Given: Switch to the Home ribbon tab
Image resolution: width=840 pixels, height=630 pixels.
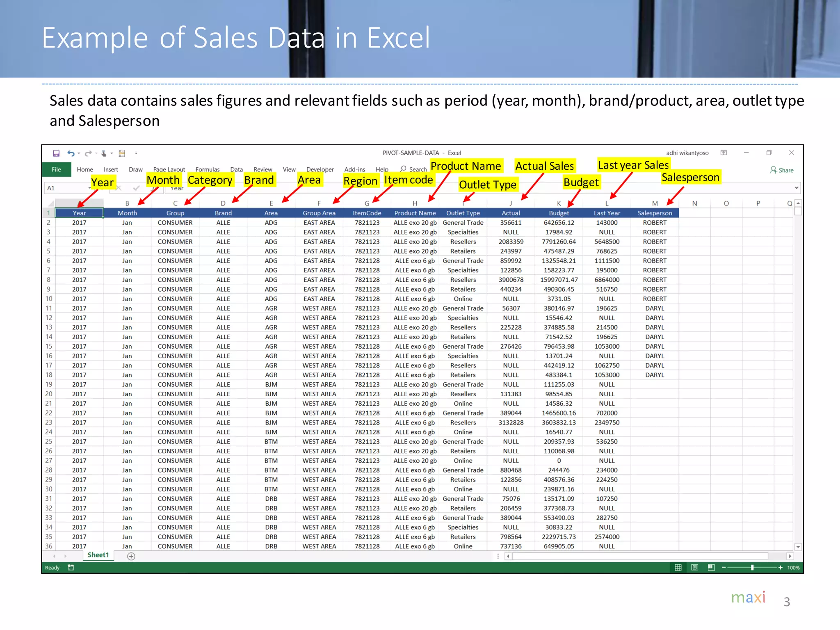Looking at the screenshot, I should pos(85,169).
